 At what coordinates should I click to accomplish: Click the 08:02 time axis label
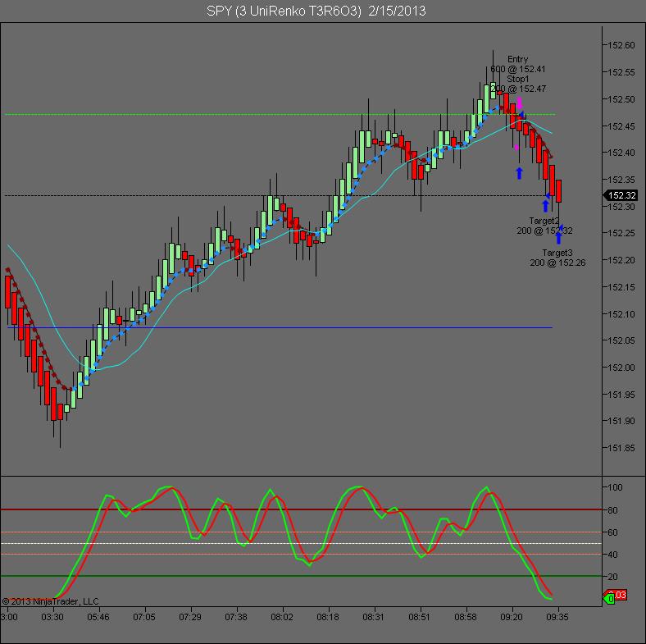[282, 617]
